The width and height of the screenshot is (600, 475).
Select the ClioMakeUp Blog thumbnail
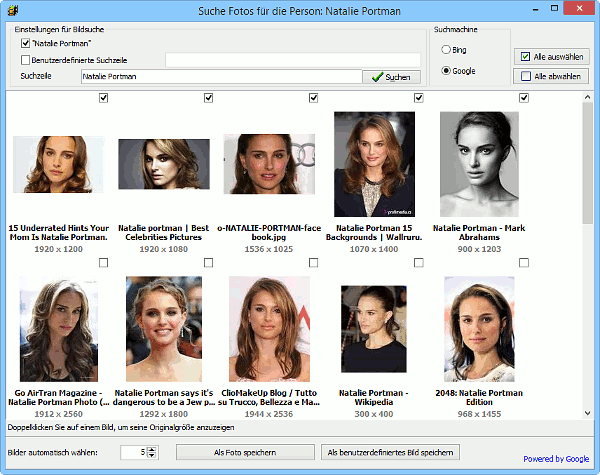(269, 329)
